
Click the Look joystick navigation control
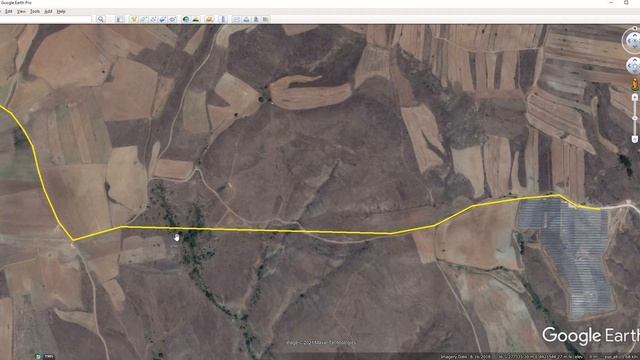(633, 41)
